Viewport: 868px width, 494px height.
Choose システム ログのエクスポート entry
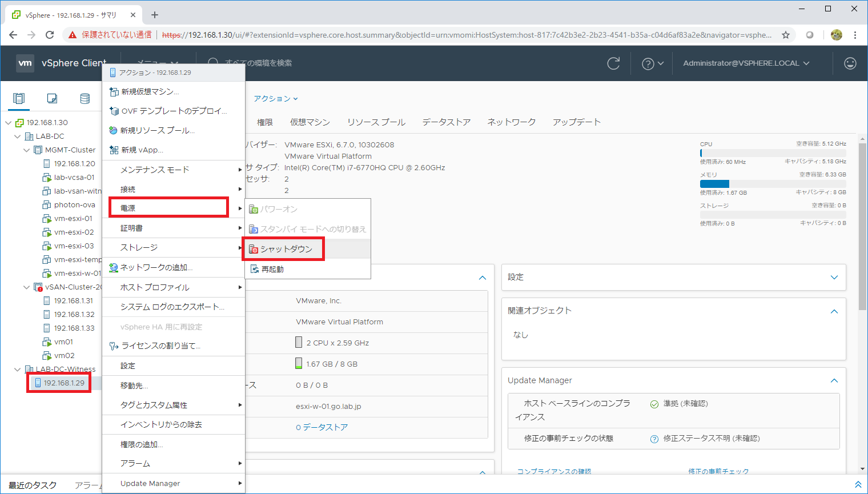coord(174,307)
